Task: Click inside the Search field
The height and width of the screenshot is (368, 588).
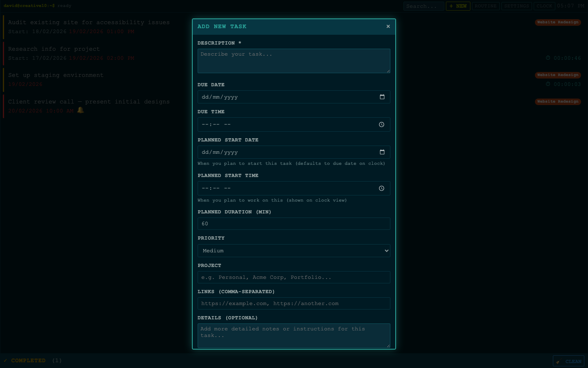Action: coord(424,6)
